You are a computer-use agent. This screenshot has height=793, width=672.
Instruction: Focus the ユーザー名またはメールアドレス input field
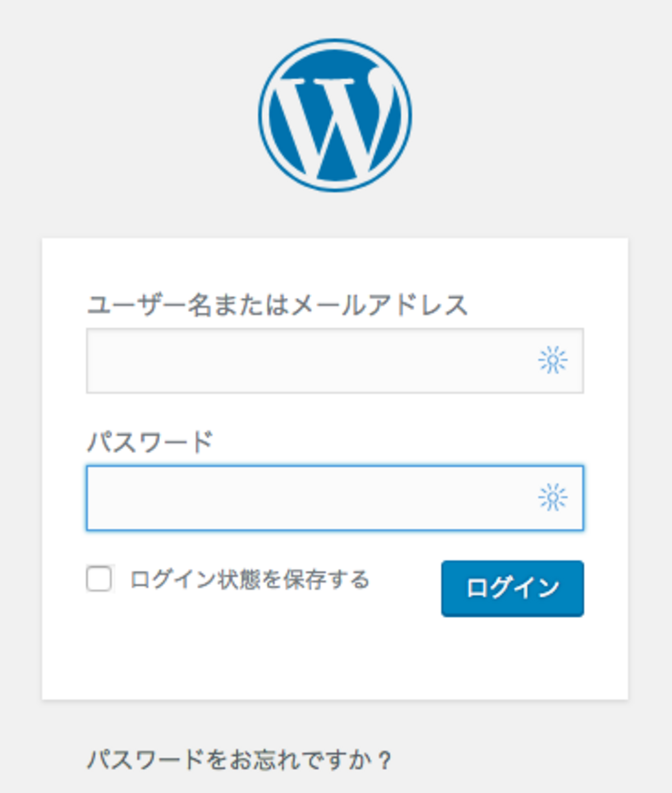[x=310, y=360]
